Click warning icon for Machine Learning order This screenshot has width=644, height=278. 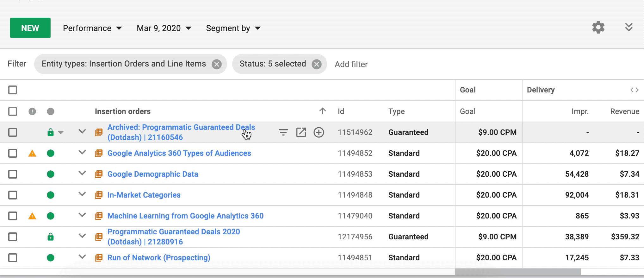(32, 216)
